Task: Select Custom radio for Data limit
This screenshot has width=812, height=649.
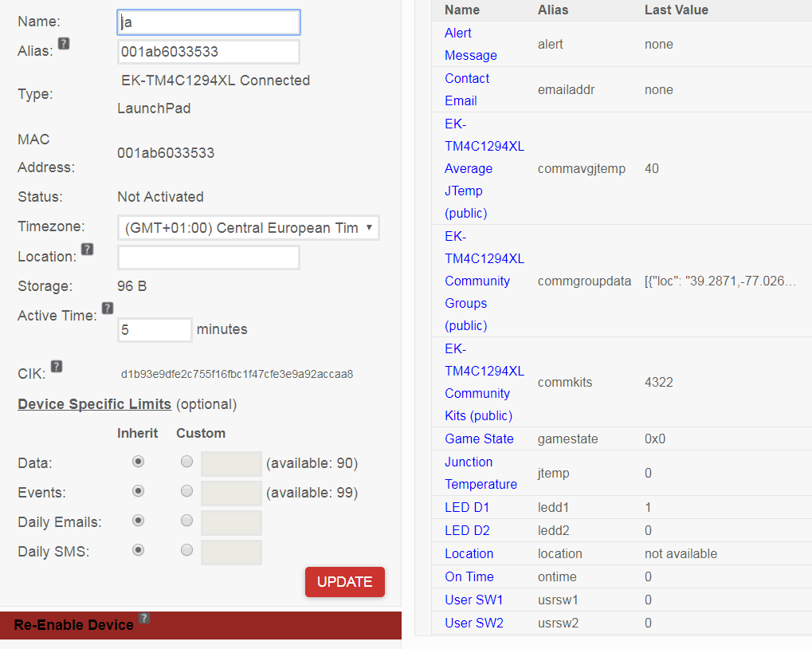Action: (x=187, y=462)
